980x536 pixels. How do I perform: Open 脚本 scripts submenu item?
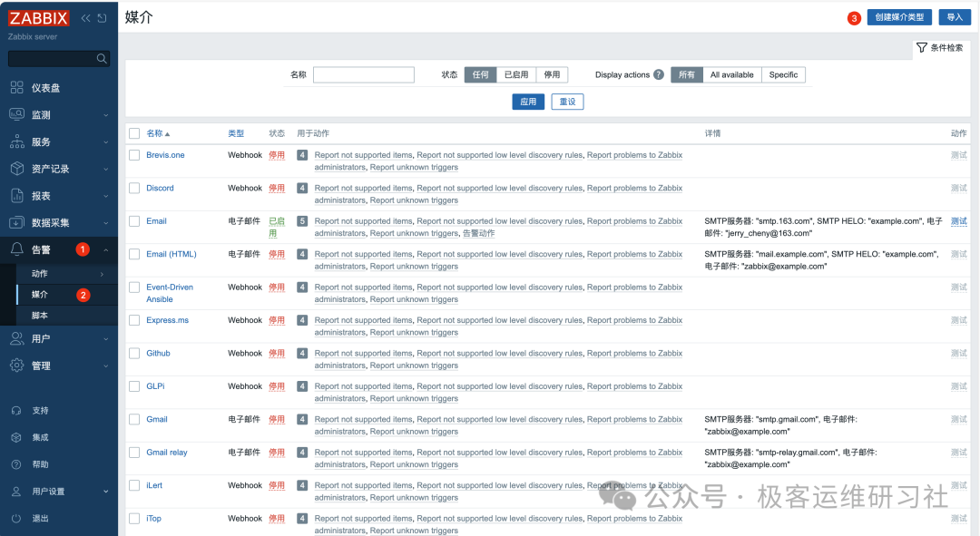click(x=39, y=316)
